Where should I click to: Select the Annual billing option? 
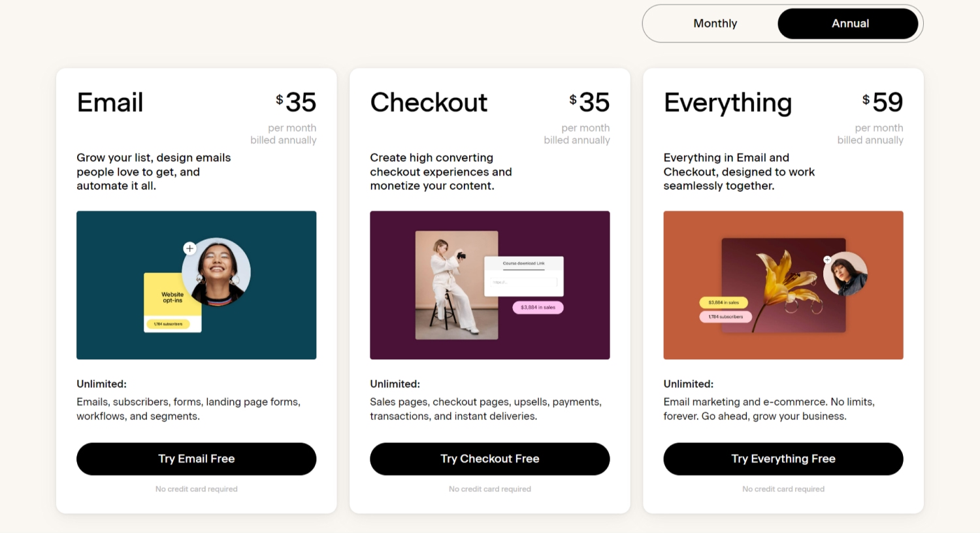[x=849, y=24]
